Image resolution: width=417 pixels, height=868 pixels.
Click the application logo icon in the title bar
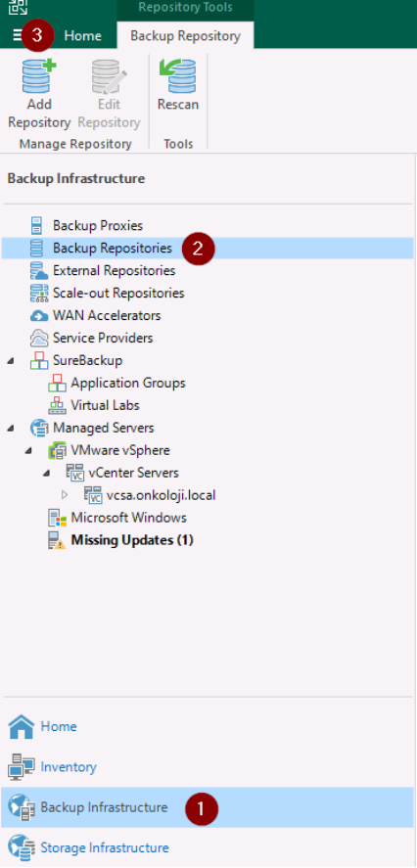pos(18,7)
